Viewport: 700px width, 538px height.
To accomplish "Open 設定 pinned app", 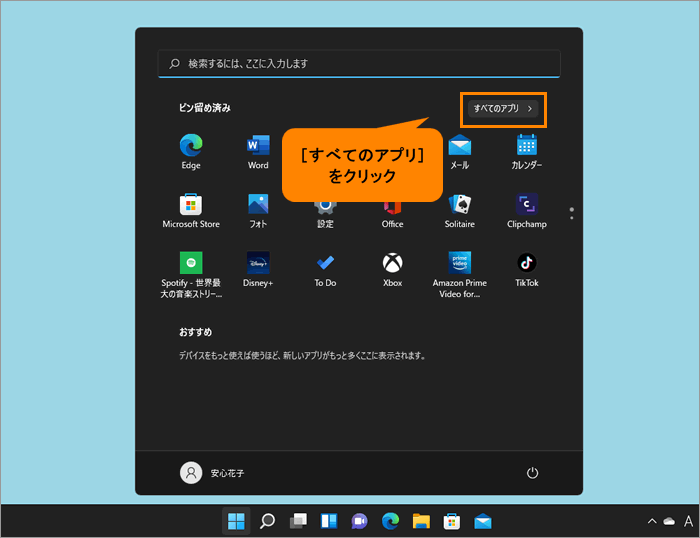I will pos(325,214).
